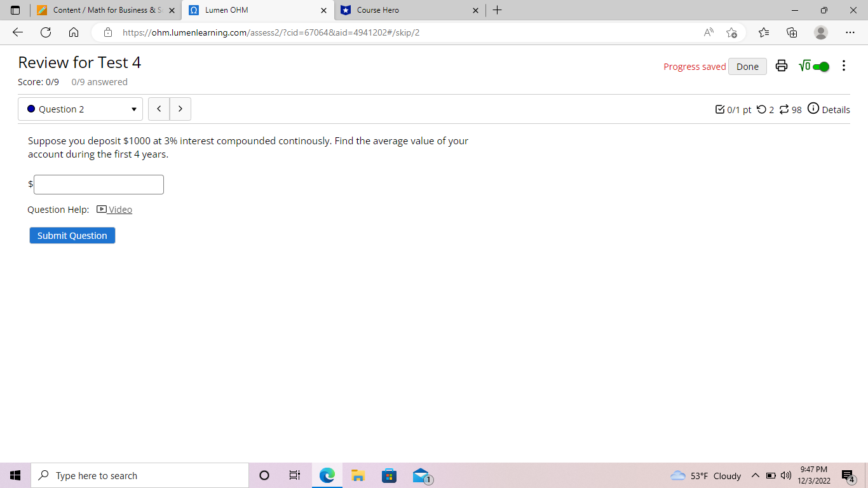Click the browser back arrow
The width and height of the screenshot is (868, 488).
point(18,32)
